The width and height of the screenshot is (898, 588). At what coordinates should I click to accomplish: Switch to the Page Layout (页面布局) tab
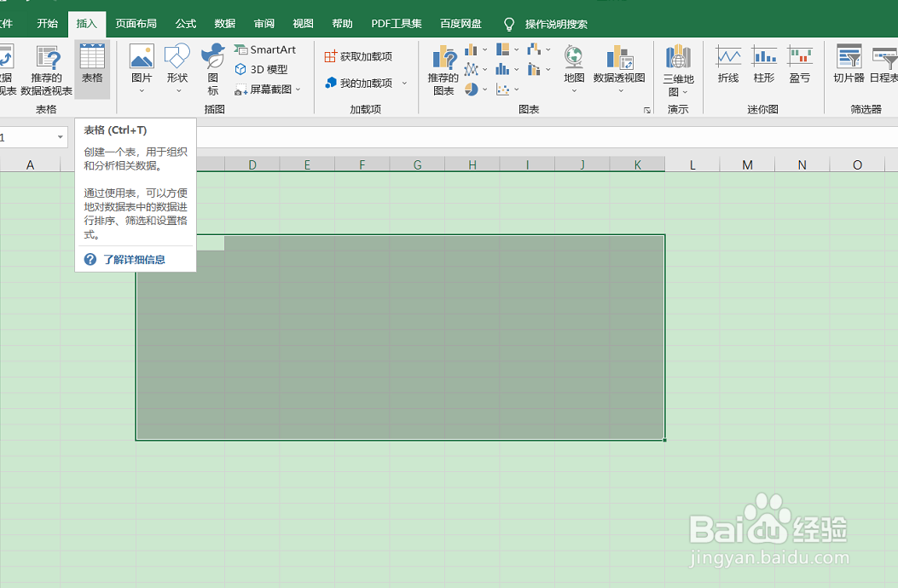[136, 24]
